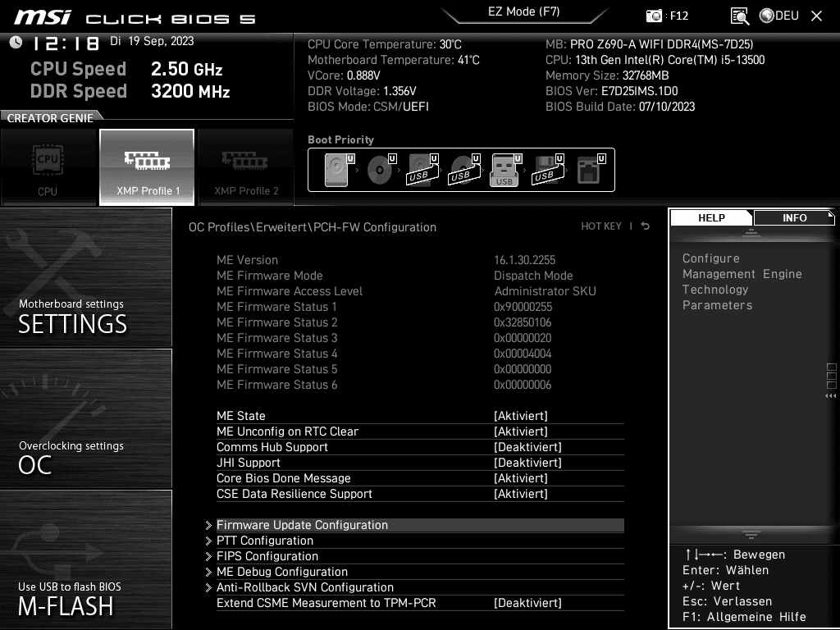840x630 pixels.
Task: Expand Anti-Rollback SVN Configuration submenu
Action: click(420, 587)
